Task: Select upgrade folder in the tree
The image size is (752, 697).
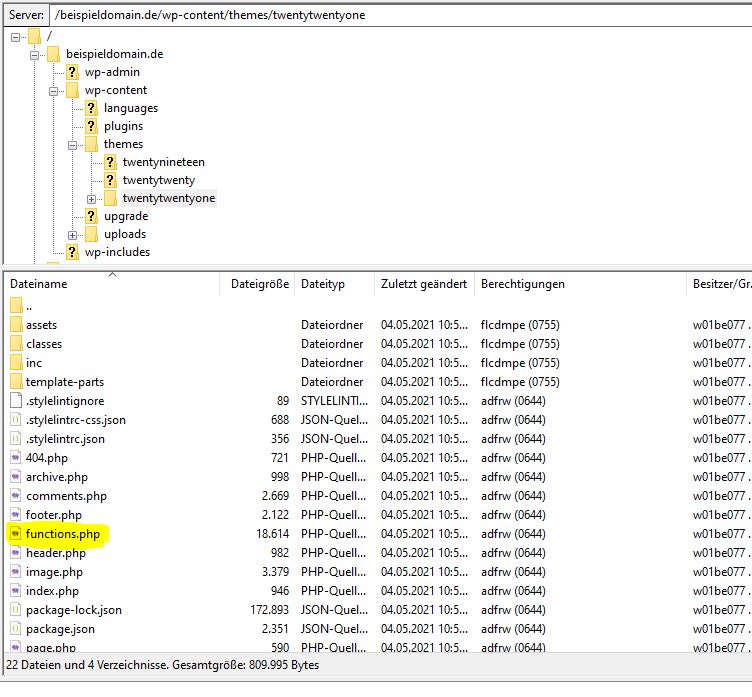Action: pos(126,216)
